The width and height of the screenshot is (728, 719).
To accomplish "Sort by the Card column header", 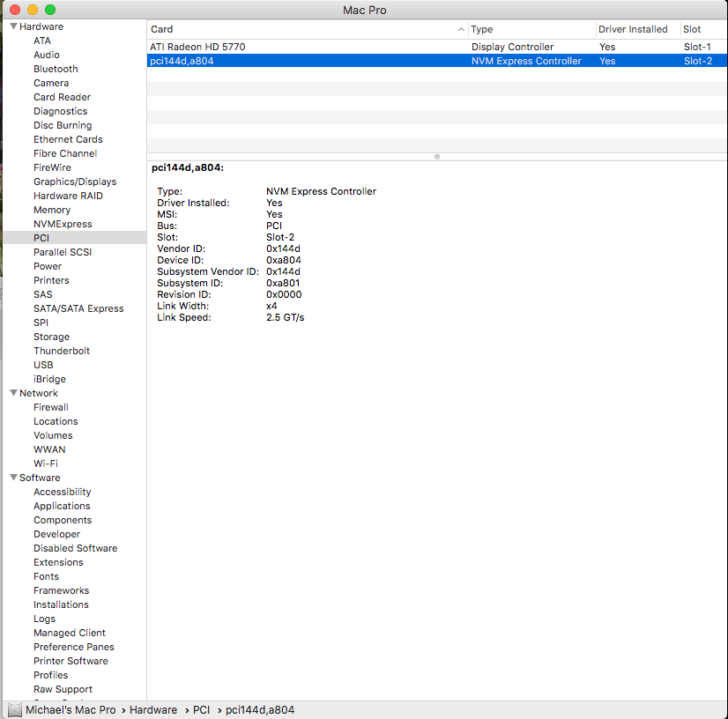I will tap(308, 29).
